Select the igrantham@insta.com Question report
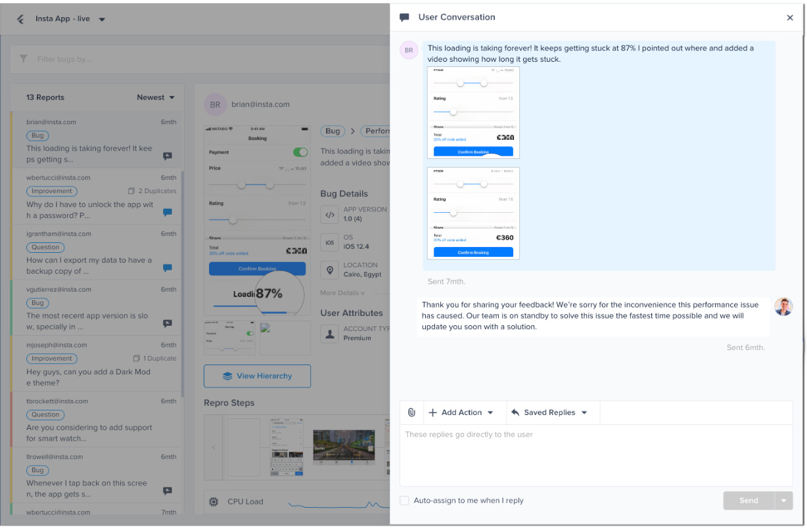This screenshot has height=532, width=807. 97,252
